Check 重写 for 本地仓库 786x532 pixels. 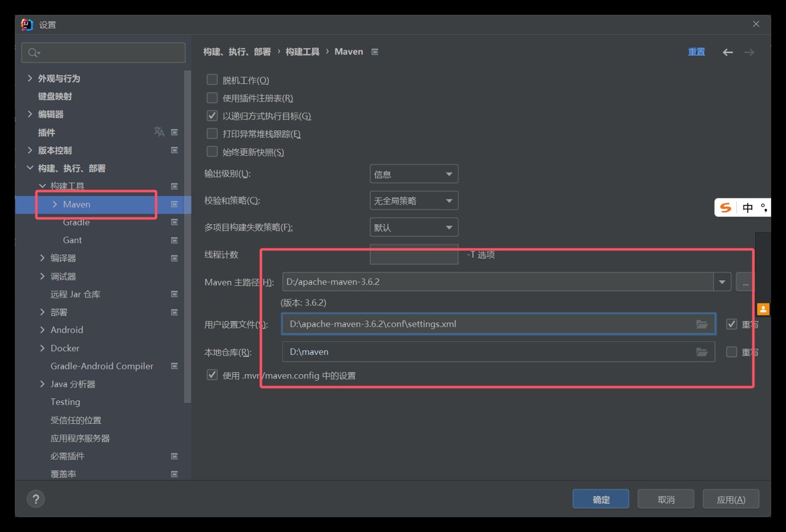[732, 352]
